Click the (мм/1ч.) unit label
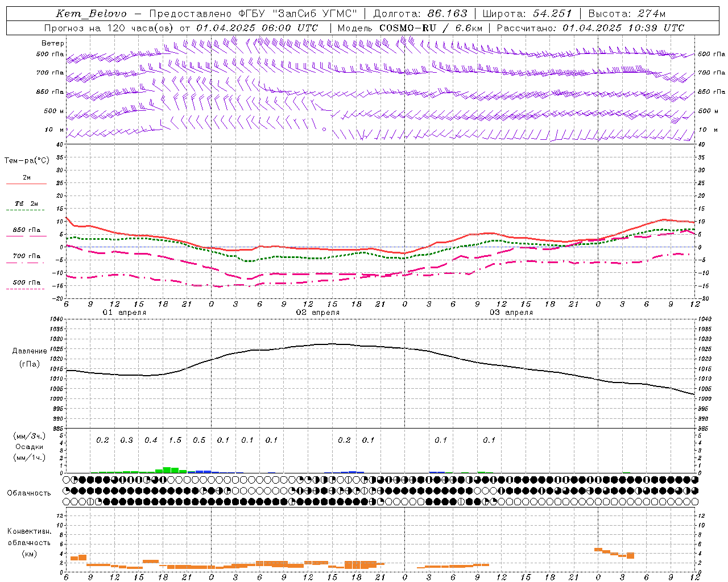The image size is (728, 582). [x=29, y=458]
